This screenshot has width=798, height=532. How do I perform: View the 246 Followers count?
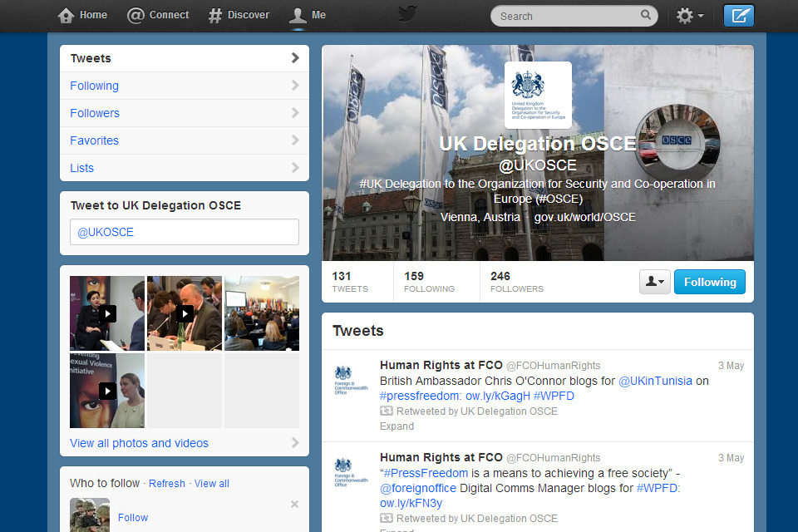click(516, 282)
